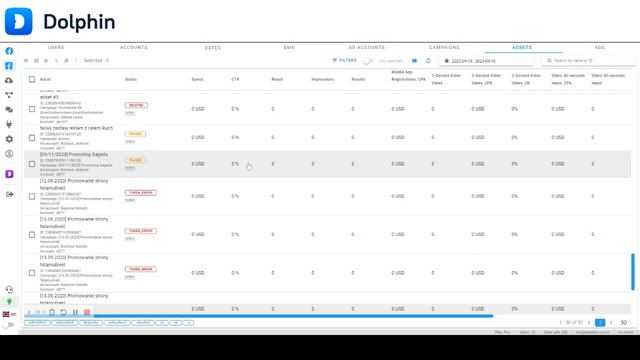The width and height of the screenshot is (640, 360).
Task: Open settings gear in sidebar
Action: coord(9,139)
